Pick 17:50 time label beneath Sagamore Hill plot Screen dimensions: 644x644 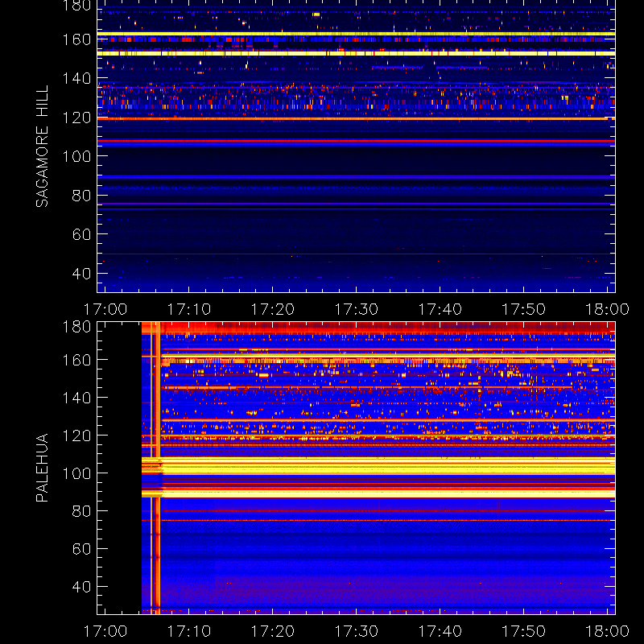tap(524, 309)
